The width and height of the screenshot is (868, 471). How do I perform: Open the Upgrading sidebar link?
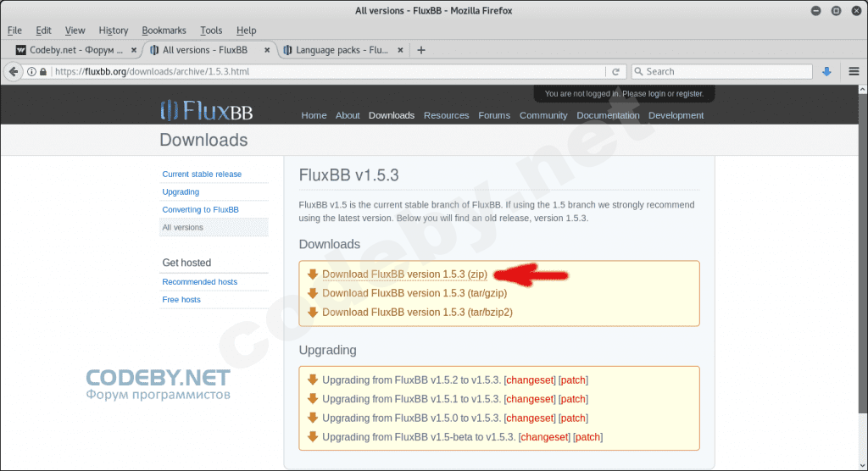[181, 191]
